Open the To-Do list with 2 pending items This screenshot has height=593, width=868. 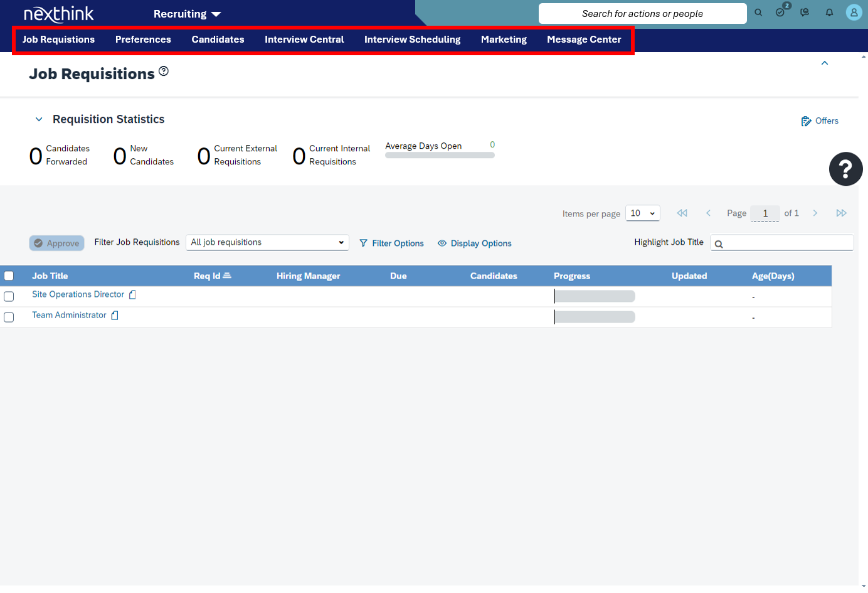click(781, 13)
